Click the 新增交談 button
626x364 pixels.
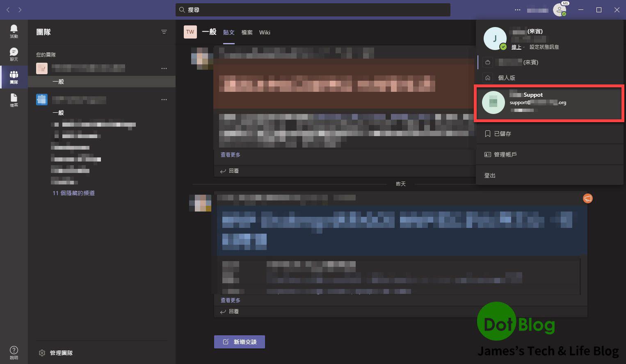(x=240, y=342)
